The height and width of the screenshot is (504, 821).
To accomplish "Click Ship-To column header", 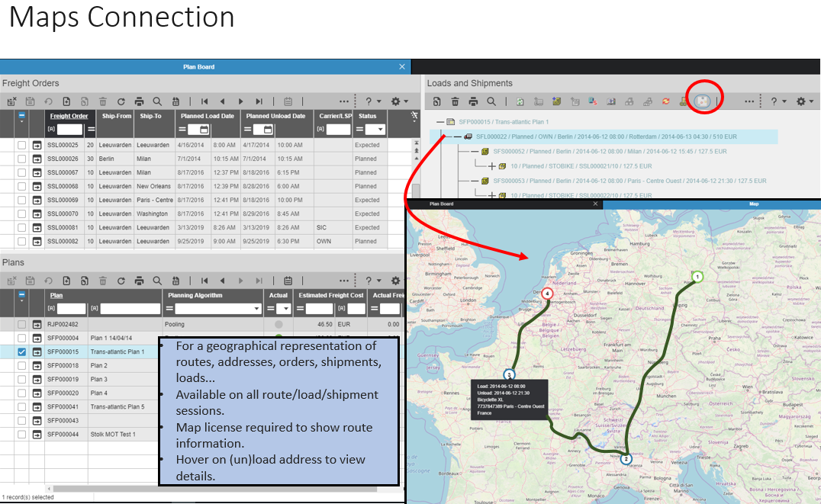I will (151, 116).
